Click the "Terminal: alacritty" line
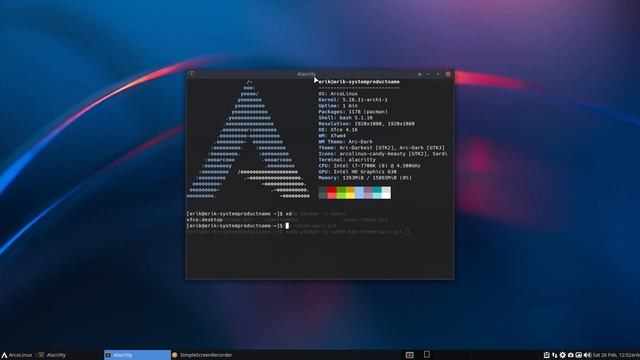 [x=347, y=160]
